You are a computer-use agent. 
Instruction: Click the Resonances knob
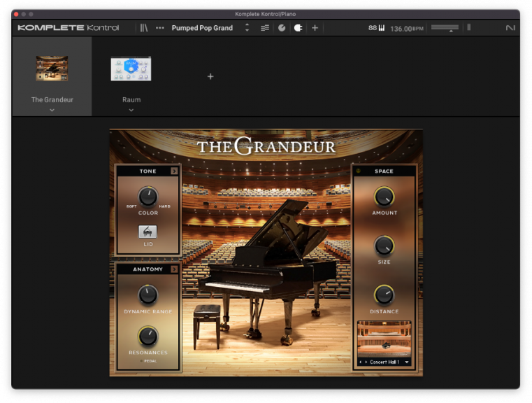coord(148,336)
